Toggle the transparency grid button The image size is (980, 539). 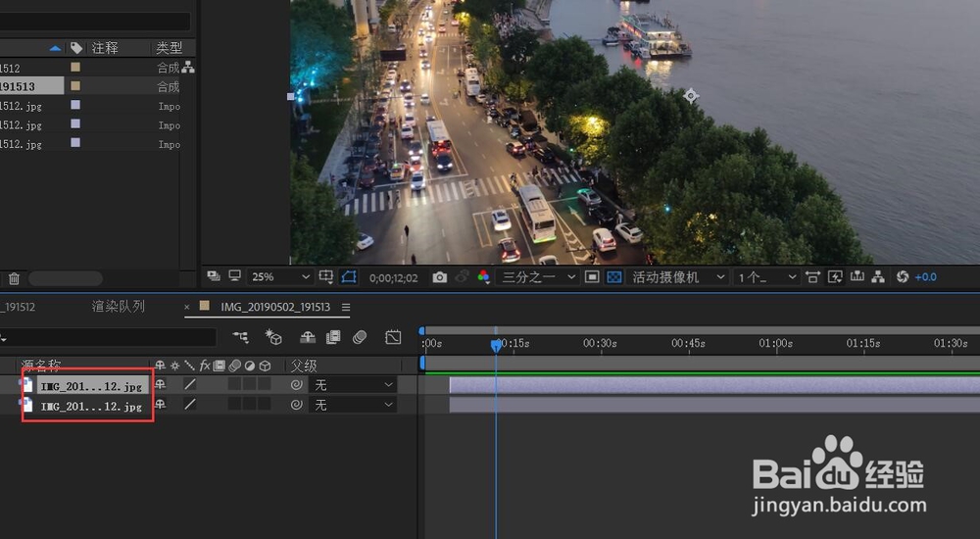614,277
